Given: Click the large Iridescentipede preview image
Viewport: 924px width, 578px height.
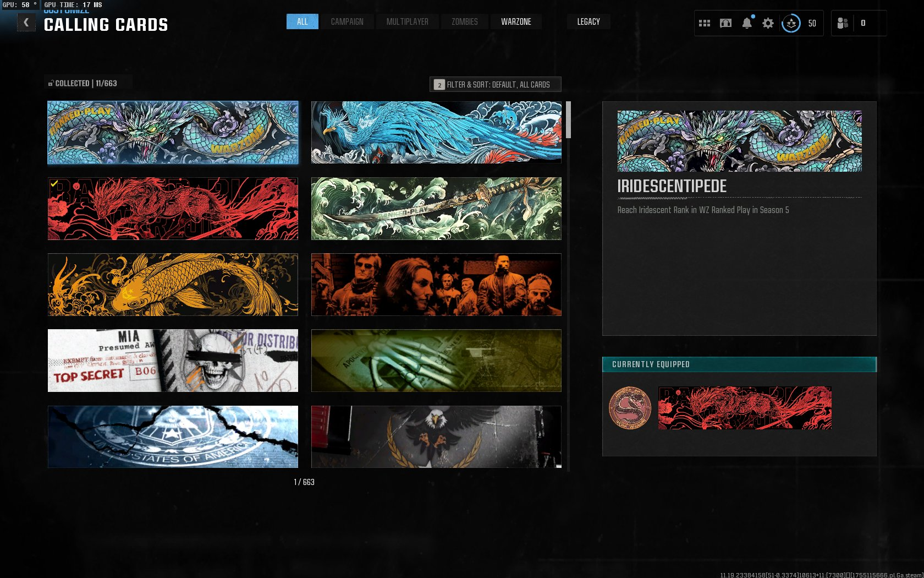Looking at the screenshot, I should coord(739,141).
